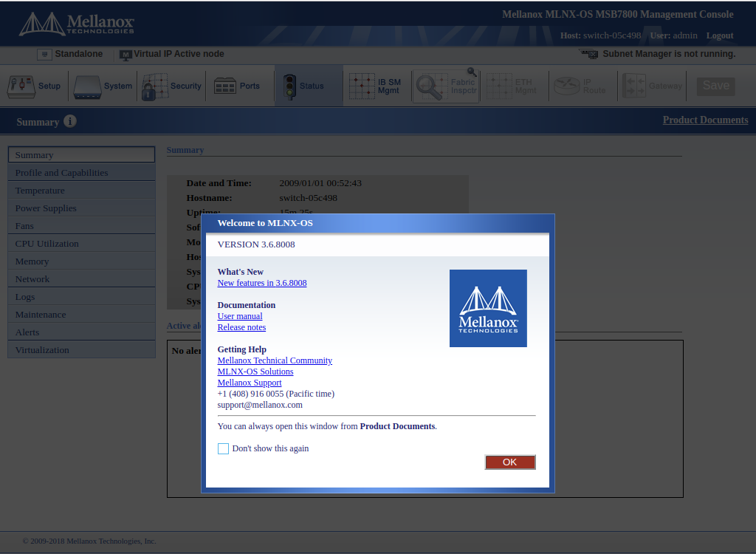The image size is (756, 554).
Task: Click the Save button in the toolbar
Action: (715, 86)
